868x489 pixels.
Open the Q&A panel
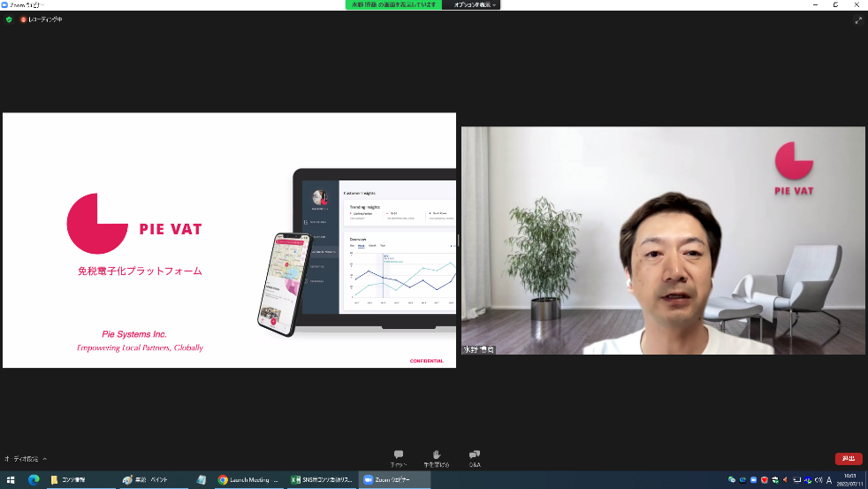click(475, 459)
